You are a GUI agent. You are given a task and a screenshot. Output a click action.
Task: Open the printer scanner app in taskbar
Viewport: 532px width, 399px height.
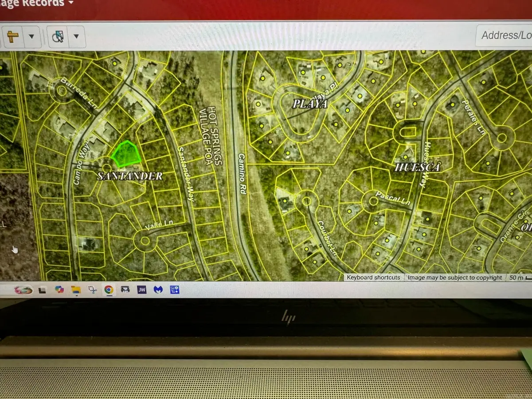pyautogui.click(x=125, y=290)
